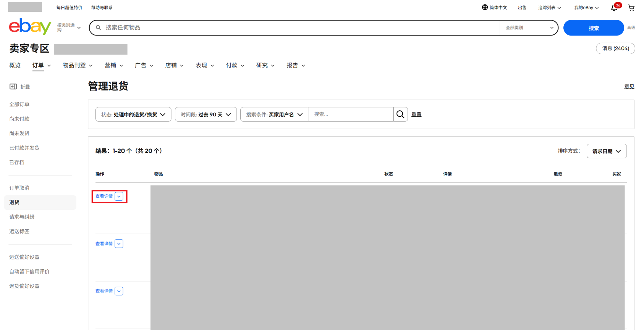Open the 全部类别 category dropdown
The height and width of the screenshot is (330, 644).
[529, 28]
